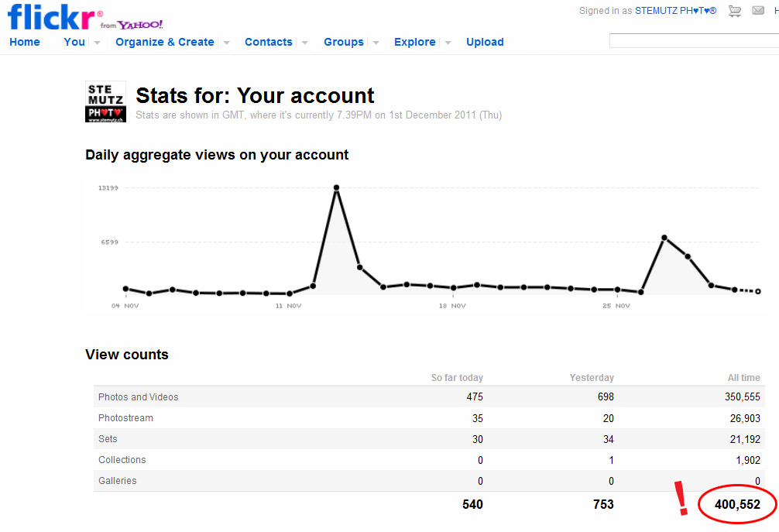
Task: Expand the You menu dropdown arrow
Action: (x=98, y=43)
